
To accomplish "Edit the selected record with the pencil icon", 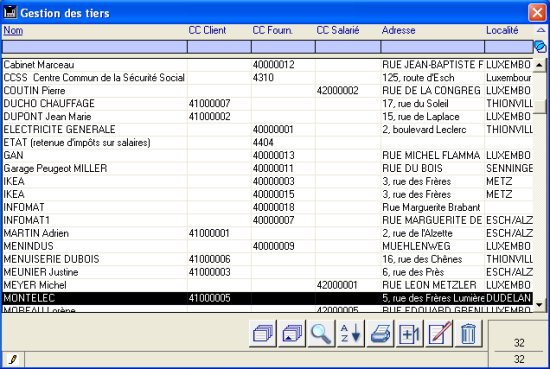I will [x=439, y=334].
